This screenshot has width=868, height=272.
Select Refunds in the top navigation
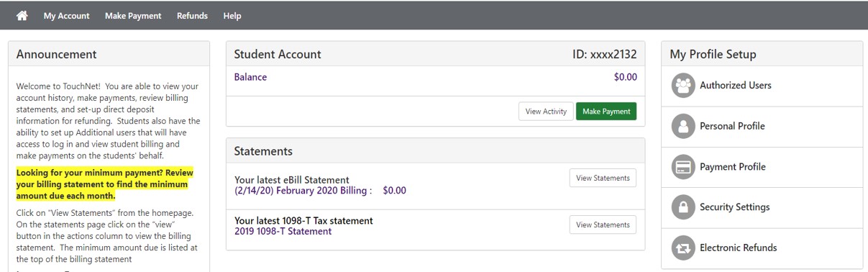192,16
